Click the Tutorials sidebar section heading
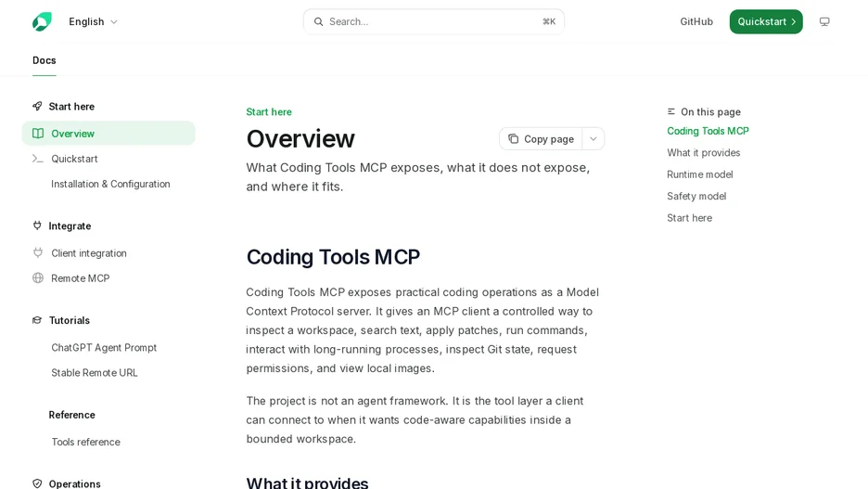Viewport: 868px width, 489px height. (x=70, y=320)
